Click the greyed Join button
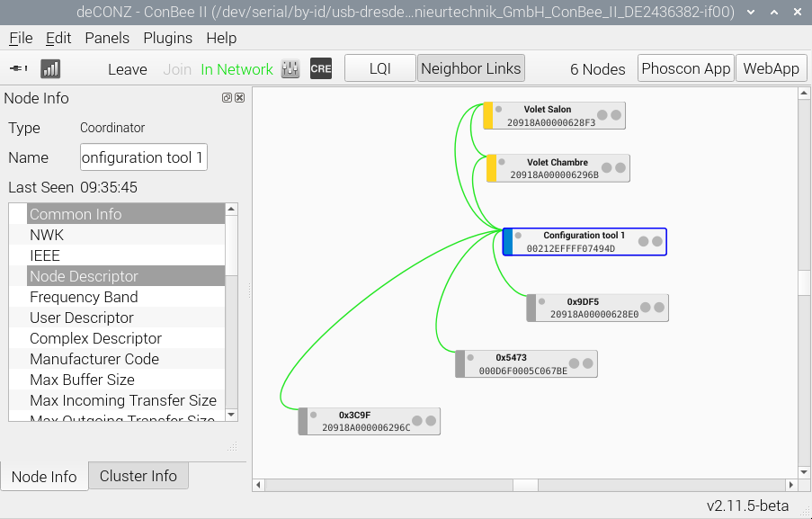 [177, 69]
